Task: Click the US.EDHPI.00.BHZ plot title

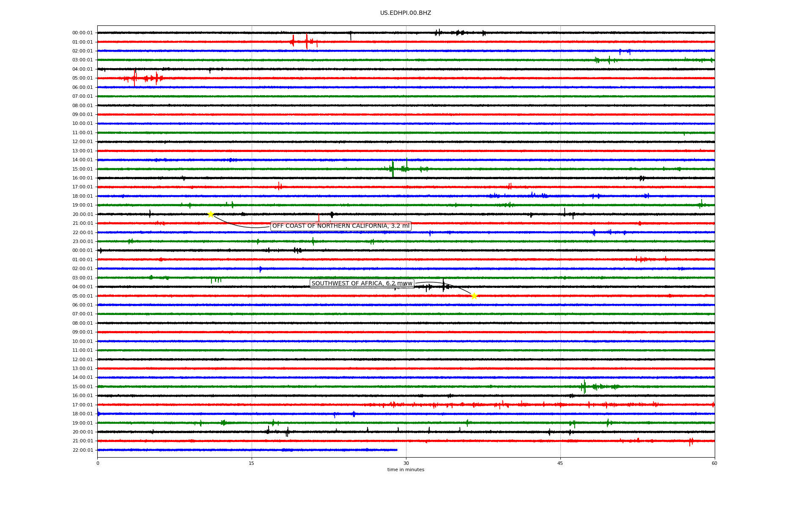Action: tap(406, 13)
